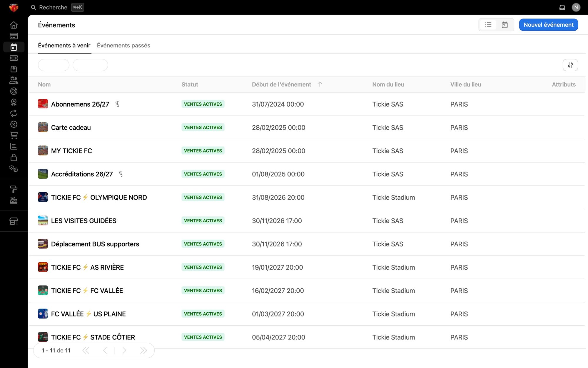The height and width of the screenshot is (368, 588).
Task: Open the circular arrows sync sidebar icon
Action: point(14,113)
